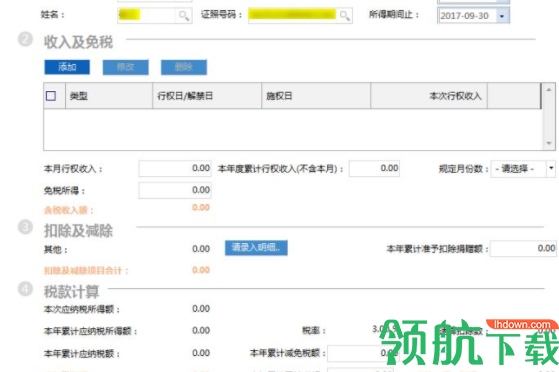Toggle the select-all checkbox in the table header
The width and height of the screenshot is (559, 372).
pyautogui.click(x=51, y=96)
